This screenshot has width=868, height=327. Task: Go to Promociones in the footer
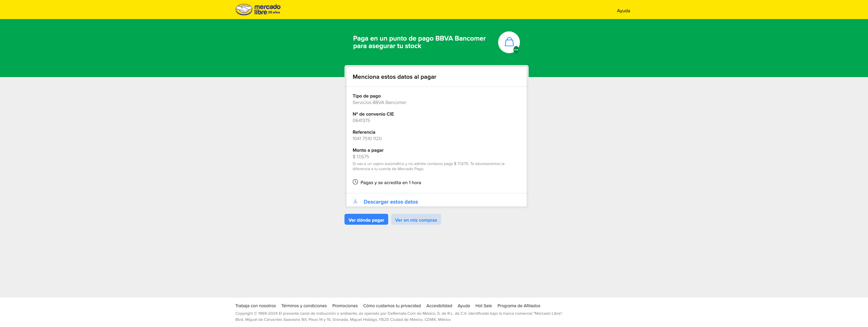coord(345,306)
